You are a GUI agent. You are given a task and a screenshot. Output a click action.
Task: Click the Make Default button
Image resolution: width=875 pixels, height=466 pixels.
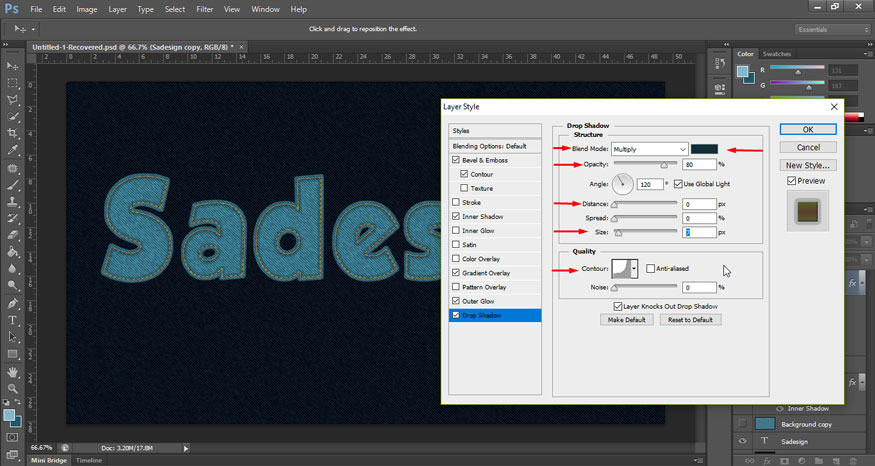click(x=627, y=320)
